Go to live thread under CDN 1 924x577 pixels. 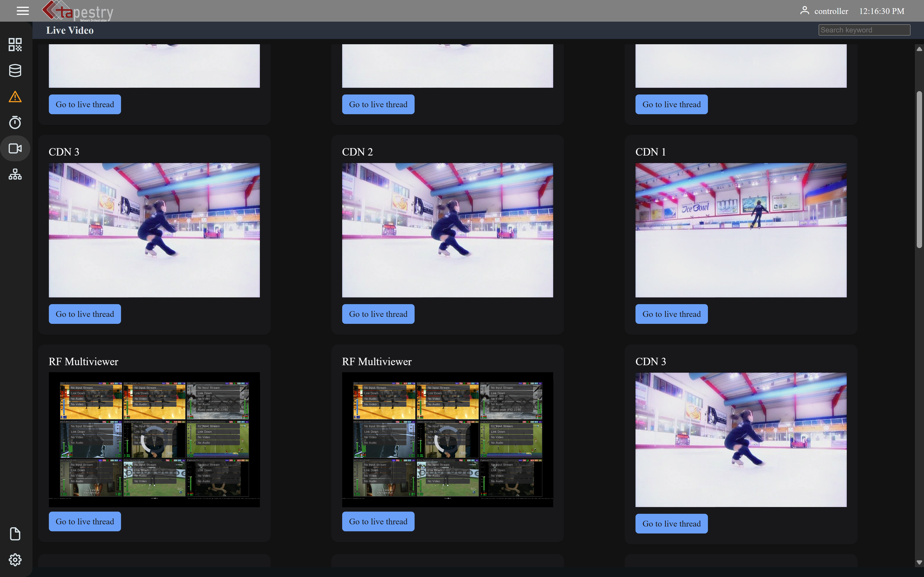tap(671, 314)
